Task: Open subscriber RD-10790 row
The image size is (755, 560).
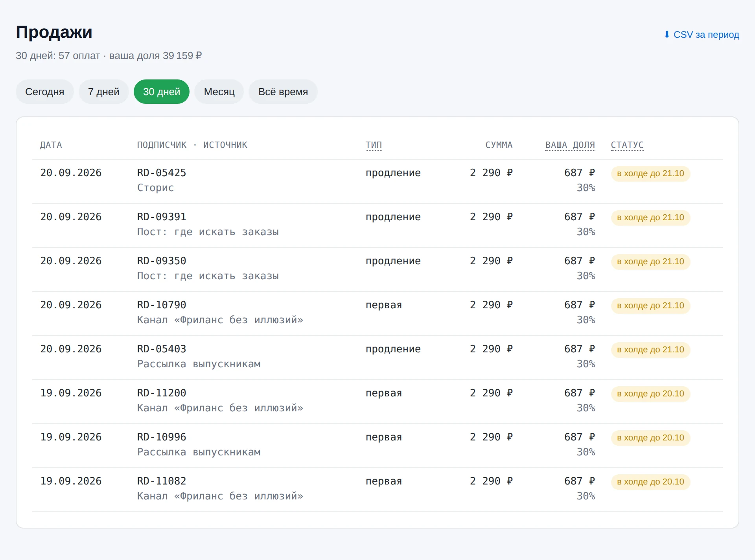Action: (377, 313)
